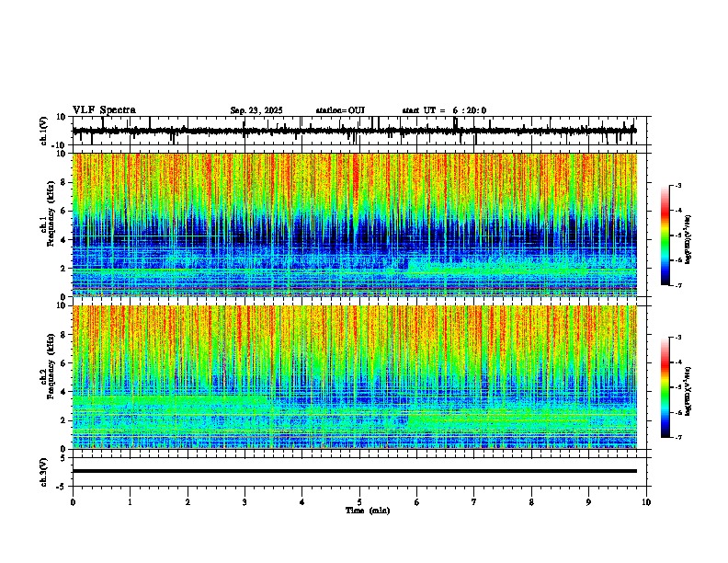Image resolution: width=728 pixels, height=563 pixels.
Task: Click the time axis tick '7'
Action: click(474, 502)
